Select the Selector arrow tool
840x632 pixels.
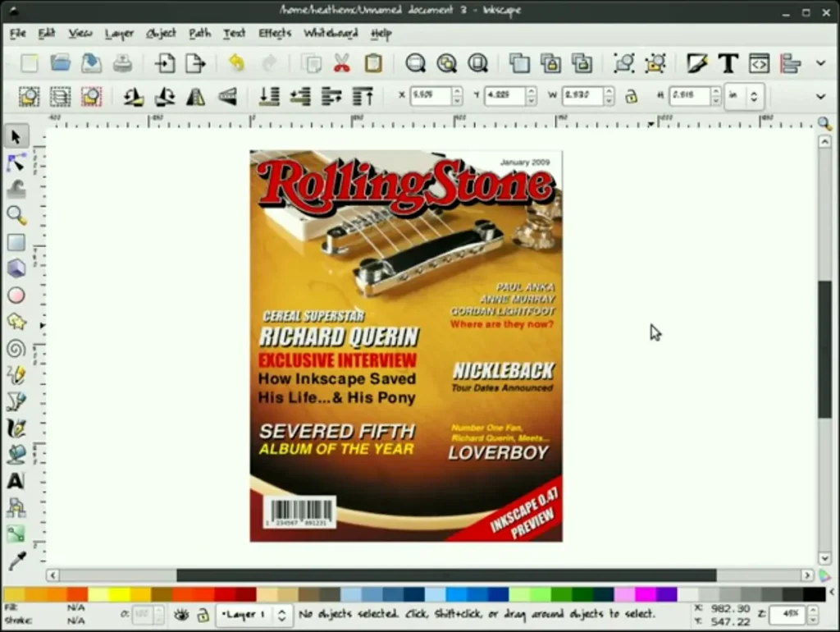click(16, 137)
